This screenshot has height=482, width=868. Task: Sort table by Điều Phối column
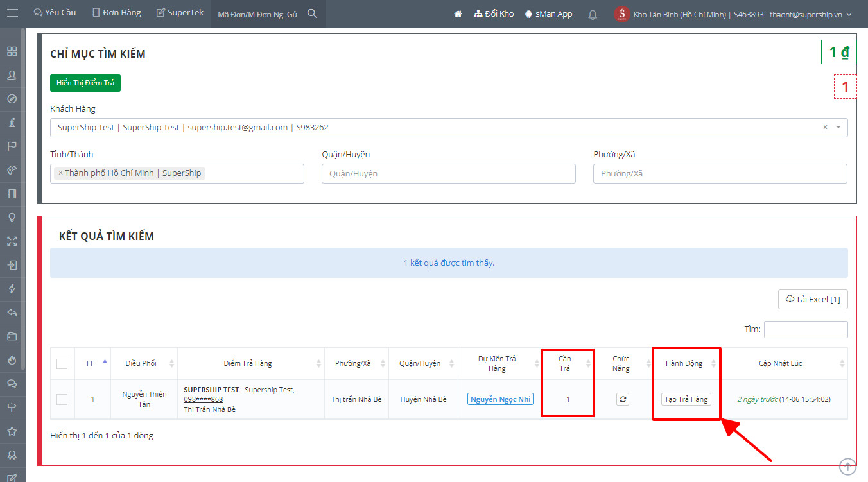coord(144,363)
